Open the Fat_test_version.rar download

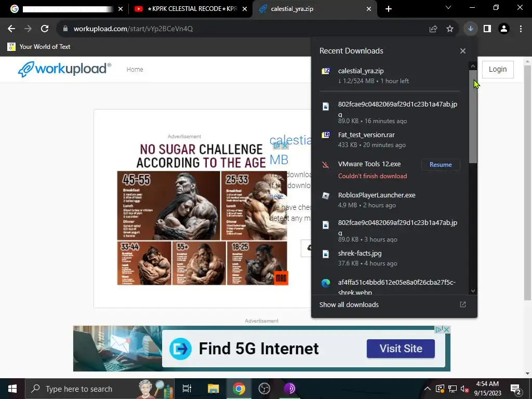tap(390, 139)
